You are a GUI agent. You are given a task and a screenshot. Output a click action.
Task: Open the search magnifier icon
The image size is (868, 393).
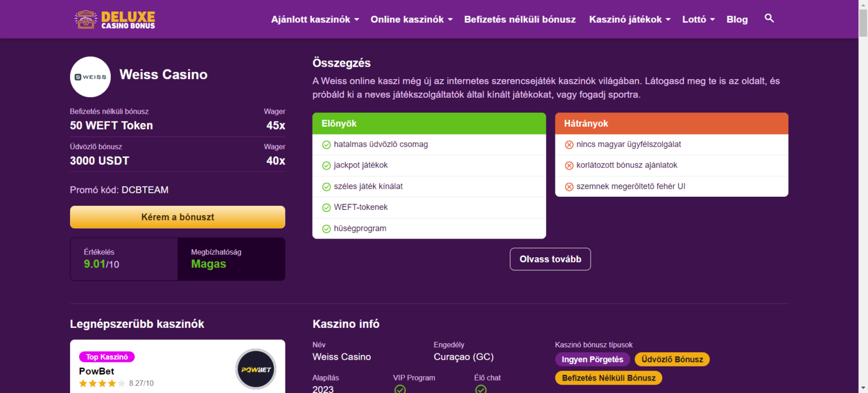(769, 19)
